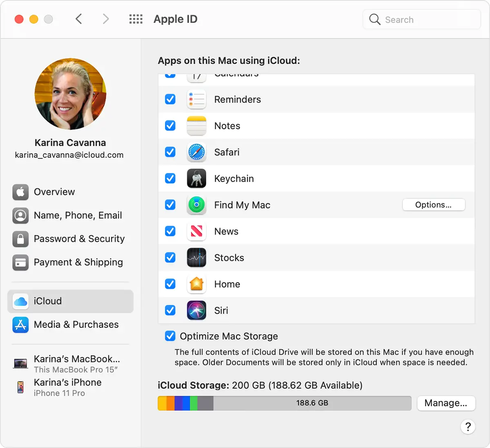This screenshot has width=490, height=448.
Task: Disable Optimize Mac Storage checkbox
Action: click(x=170, y=336)
